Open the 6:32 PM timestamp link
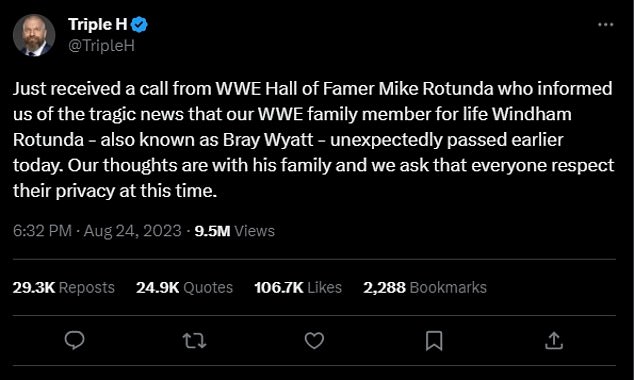The height and width of the screenshot is (380, 634). click(42, 231)
